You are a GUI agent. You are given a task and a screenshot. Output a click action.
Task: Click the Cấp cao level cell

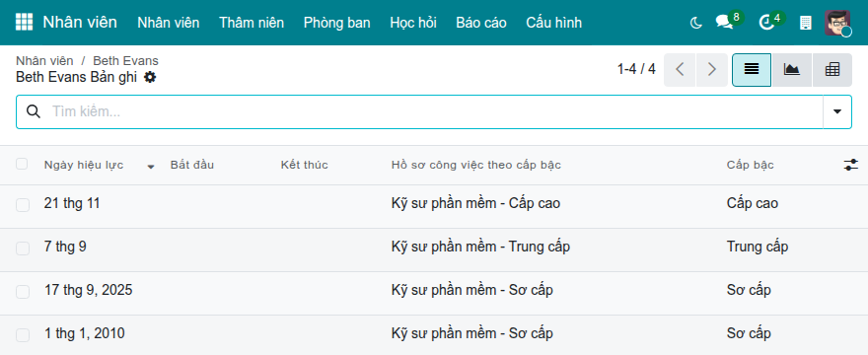[x=753, y=203]
